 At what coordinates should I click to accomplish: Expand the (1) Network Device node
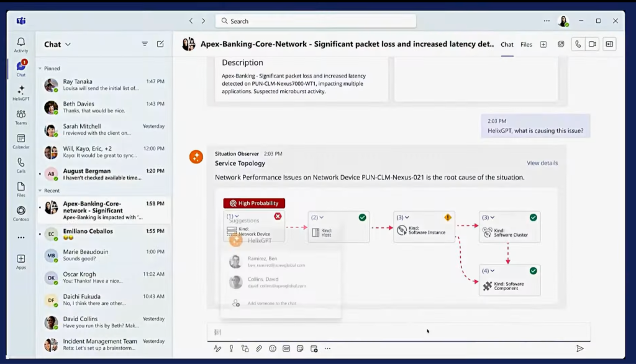point(237,216)
